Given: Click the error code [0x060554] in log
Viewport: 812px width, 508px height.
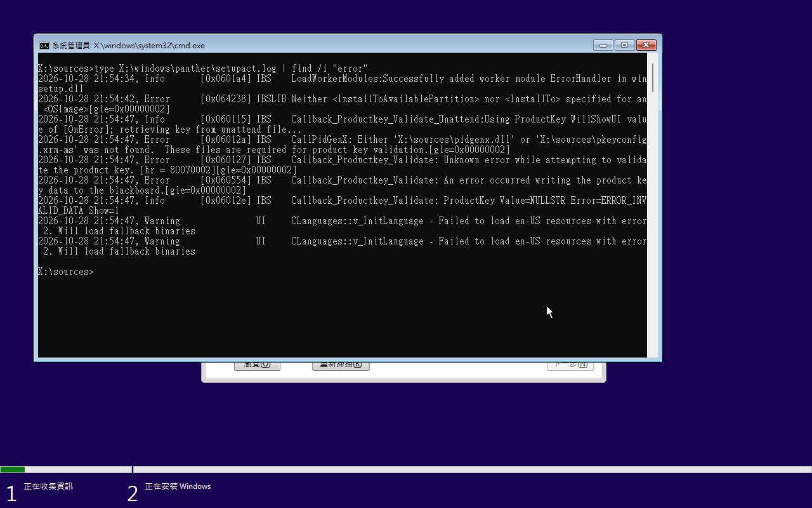Looking at the screenshot, I should (226, 180).
